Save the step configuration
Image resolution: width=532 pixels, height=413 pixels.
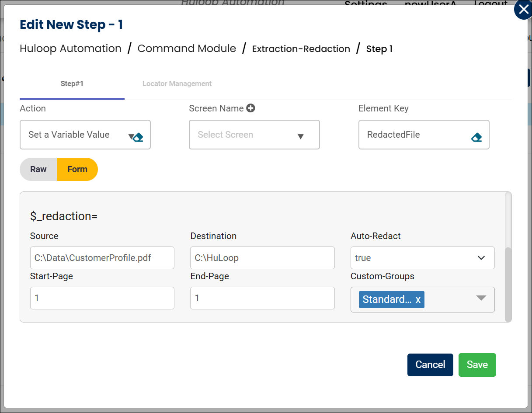point(477,365)
